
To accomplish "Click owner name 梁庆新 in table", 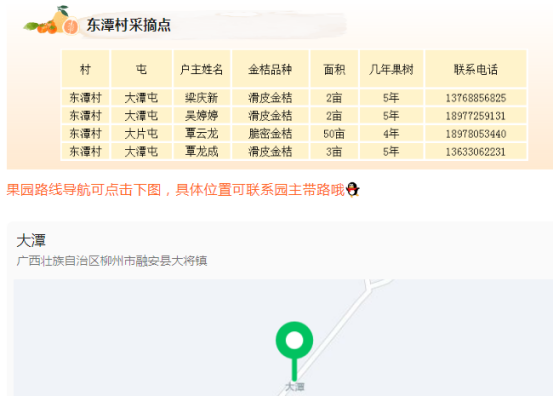I will [x=201, y=98].
